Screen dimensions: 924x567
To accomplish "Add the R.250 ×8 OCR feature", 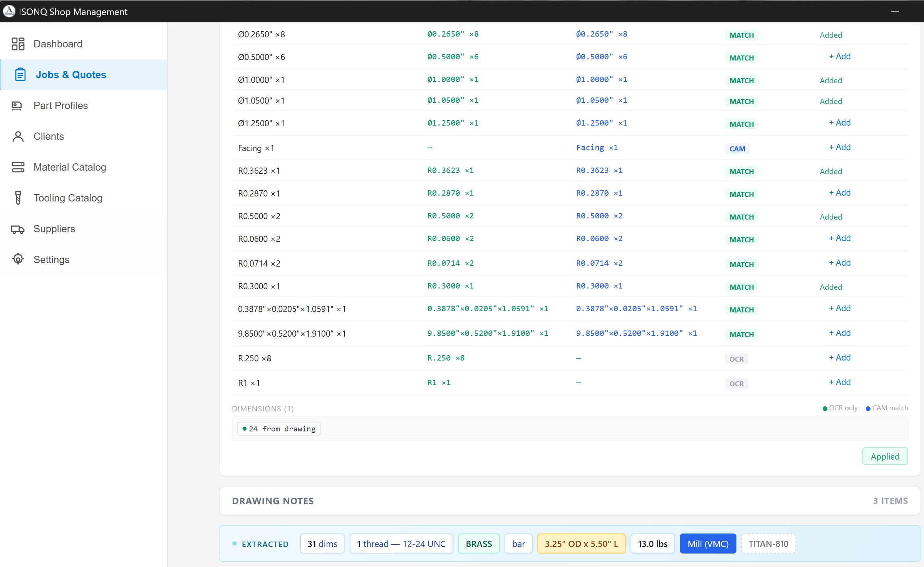I will click(x=840, y=358).
